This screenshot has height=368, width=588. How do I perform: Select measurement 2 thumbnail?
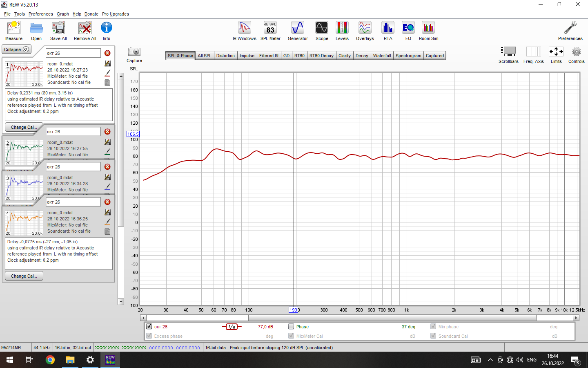click(24, 153)
